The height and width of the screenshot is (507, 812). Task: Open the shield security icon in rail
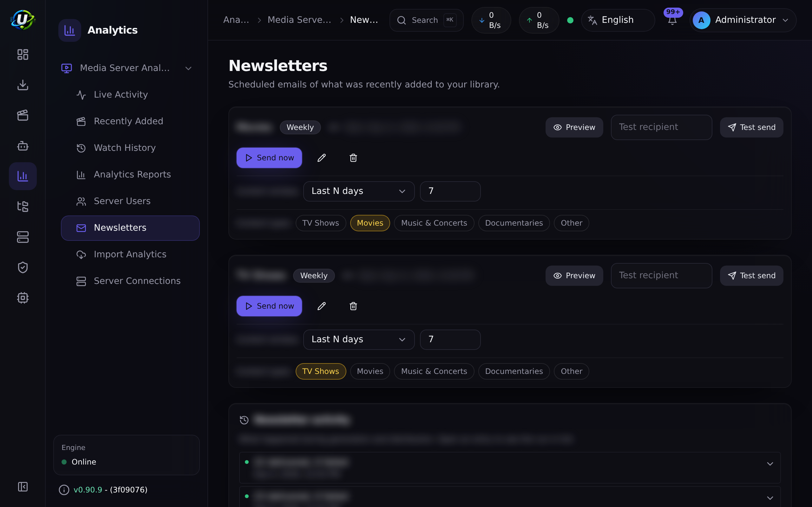pos(23,267)
